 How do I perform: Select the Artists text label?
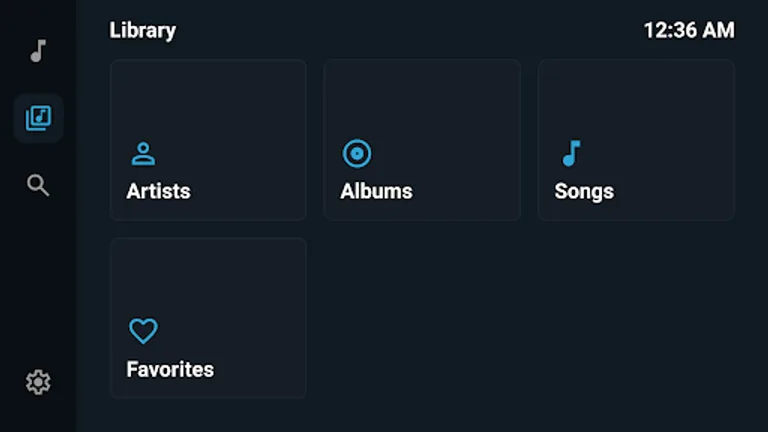click(158, 191)
